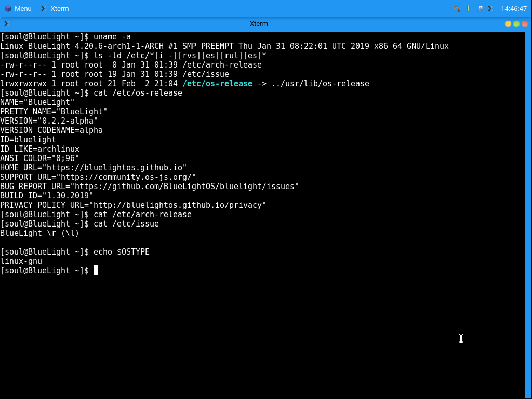Click the 'cat /etc/issue' command text
The image size is (532, 399).
point(126,223)
